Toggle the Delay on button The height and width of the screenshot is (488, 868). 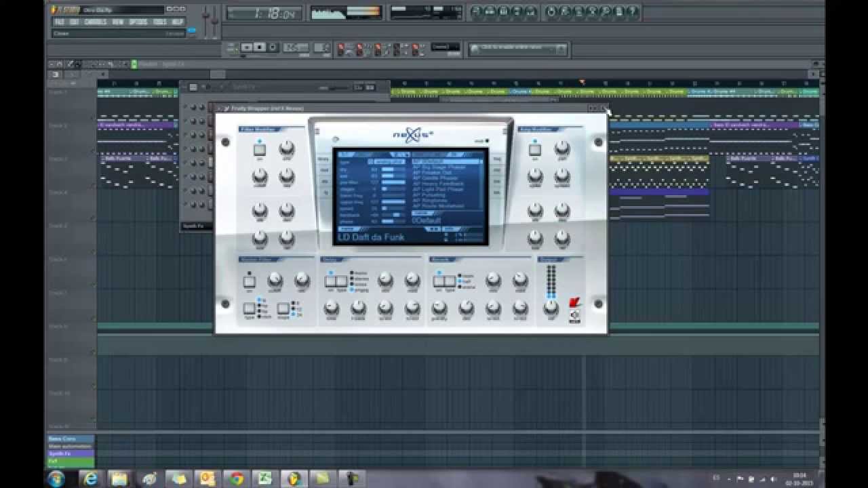click(x=330, y=281)
